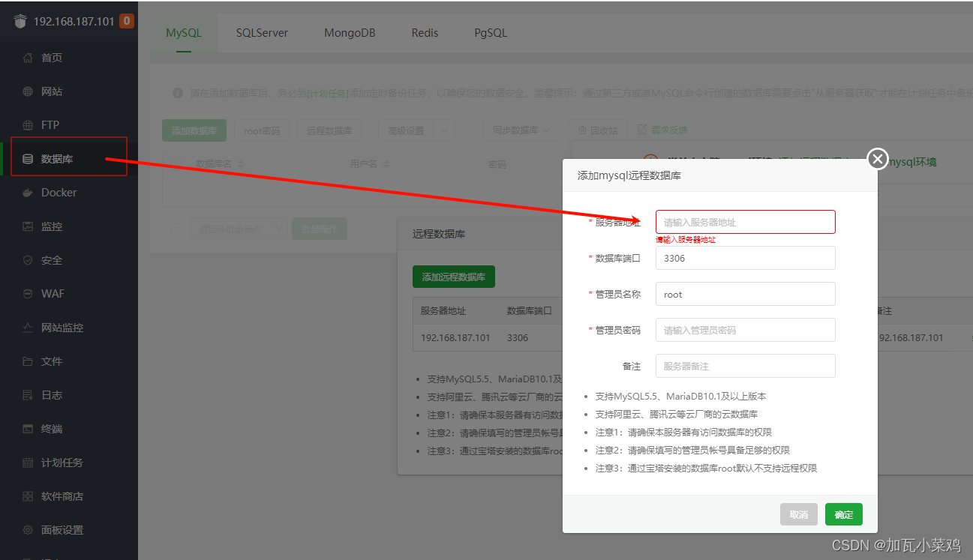
Task: Click the 服务器地址 column header
Action: (443, 310)
